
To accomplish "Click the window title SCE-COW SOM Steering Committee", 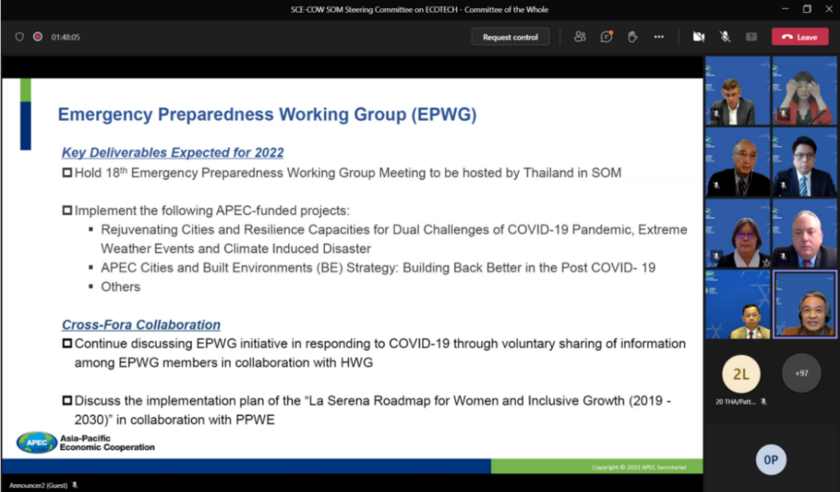I will tap(419, 10).
